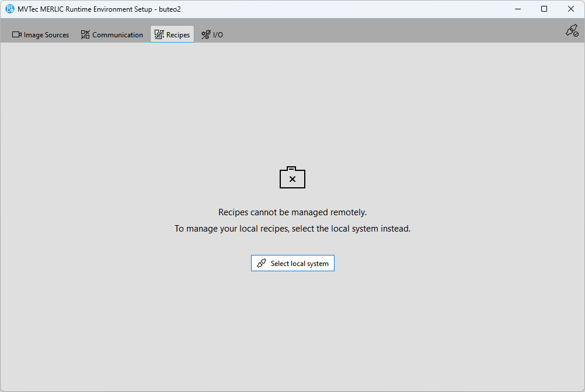The height and width of the screenshot is (392, 585).
Task: Close the MERLIC Runtime Environment Setup window
Action: [571, 9]
